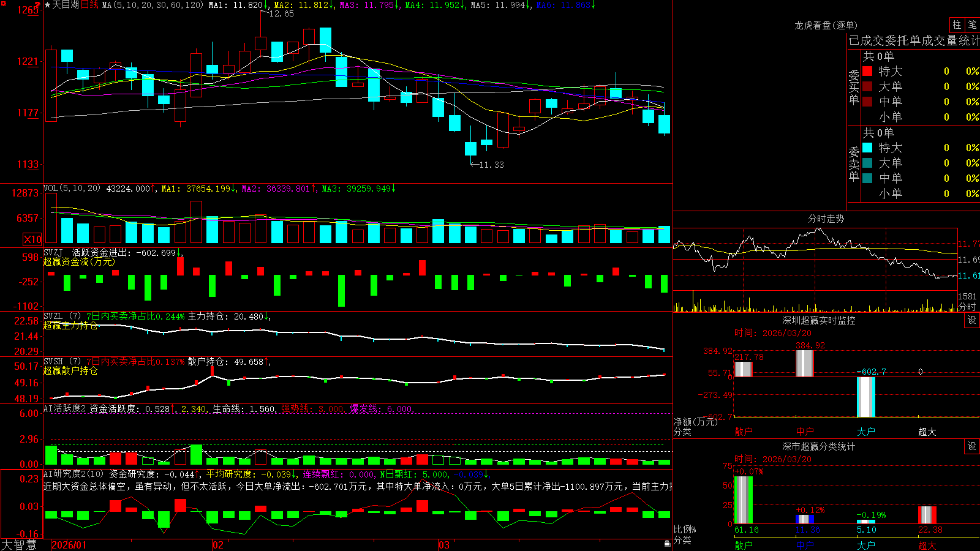Open 设 settings for 深市超赢分类统计
Image resolution: width=980 pixels, height=551 pixels.
[972, 446]
